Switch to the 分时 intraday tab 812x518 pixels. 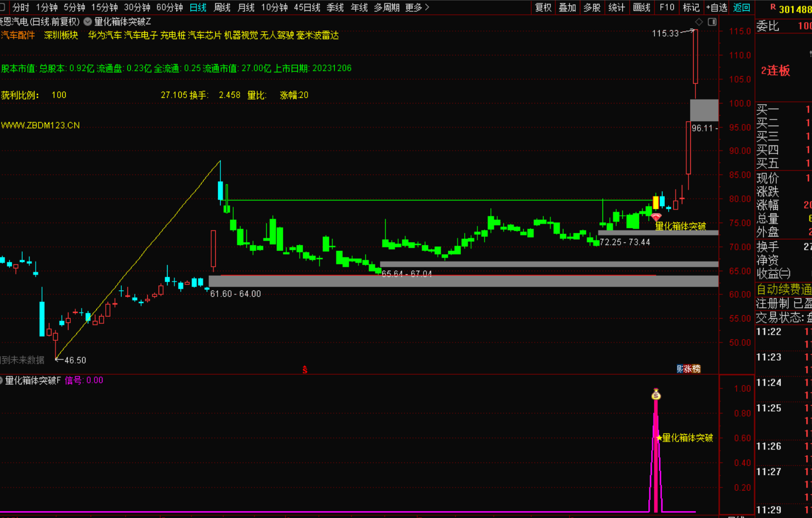tap(20, 7)
